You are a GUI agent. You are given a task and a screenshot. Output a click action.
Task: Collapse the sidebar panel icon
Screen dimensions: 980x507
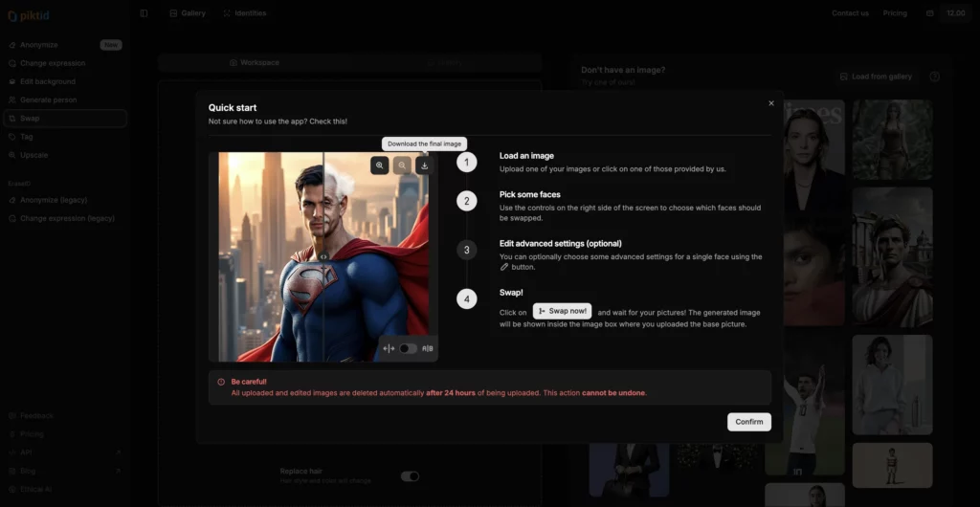pos(144,13)
